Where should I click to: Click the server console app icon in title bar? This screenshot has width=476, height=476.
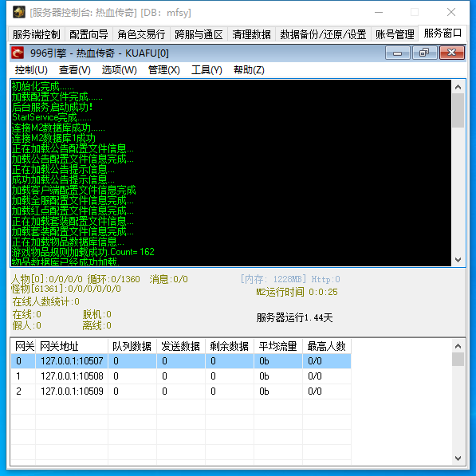click(19, 12)
